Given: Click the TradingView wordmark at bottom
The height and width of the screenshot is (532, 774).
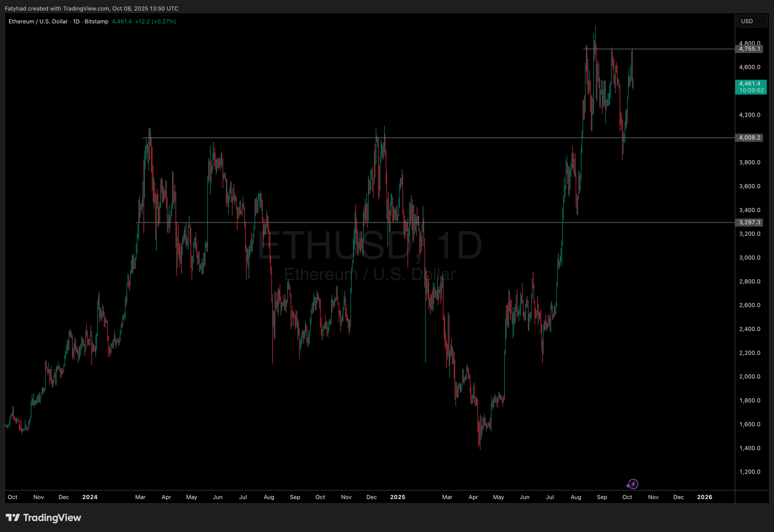Looking at the screenshot, I should pyautogui.click(x=52, y=518).
